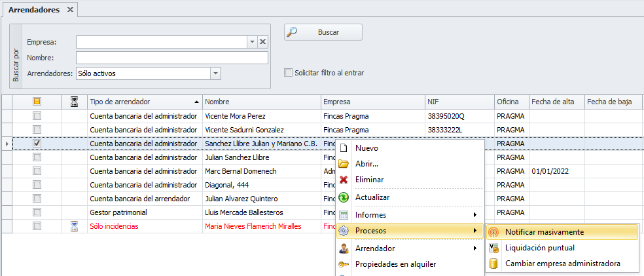
Task: Sort by Oficina column header
Action: 512,102
